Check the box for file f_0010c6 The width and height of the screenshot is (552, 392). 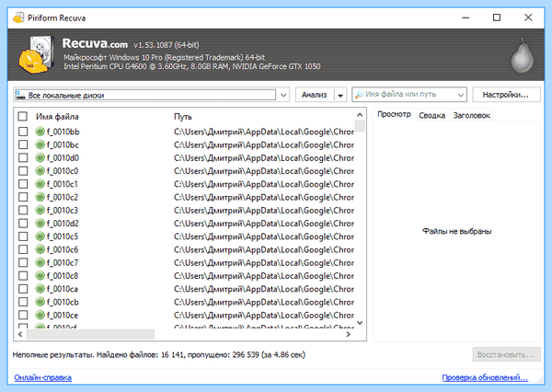pos(23,249)
